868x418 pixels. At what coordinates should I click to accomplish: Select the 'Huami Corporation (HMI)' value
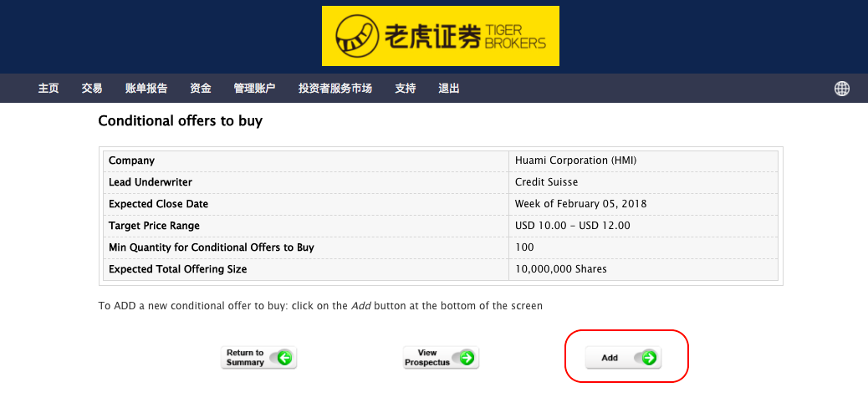pyautogui.click(x=575, y=161)
